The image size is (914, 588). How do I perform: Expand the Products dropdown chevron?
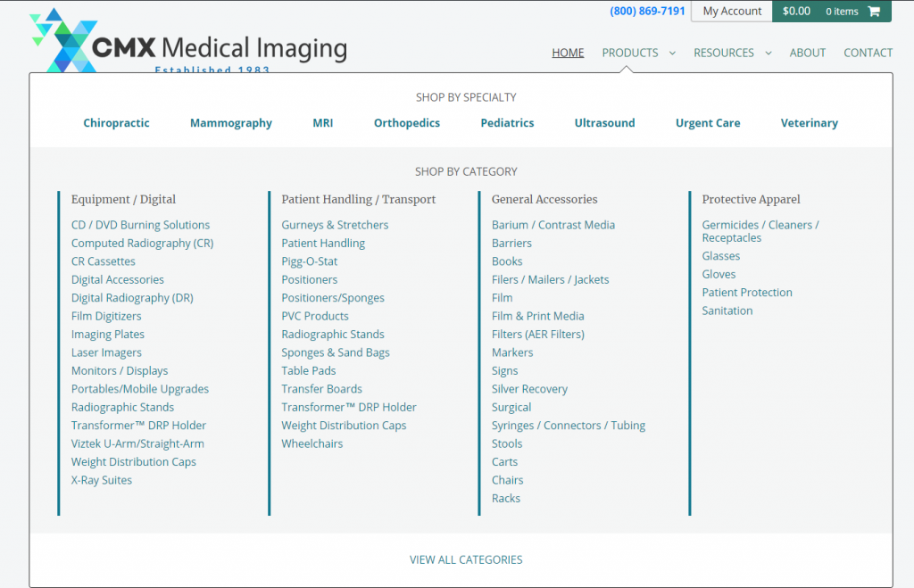pyautogui.click(x=672, y=53)
